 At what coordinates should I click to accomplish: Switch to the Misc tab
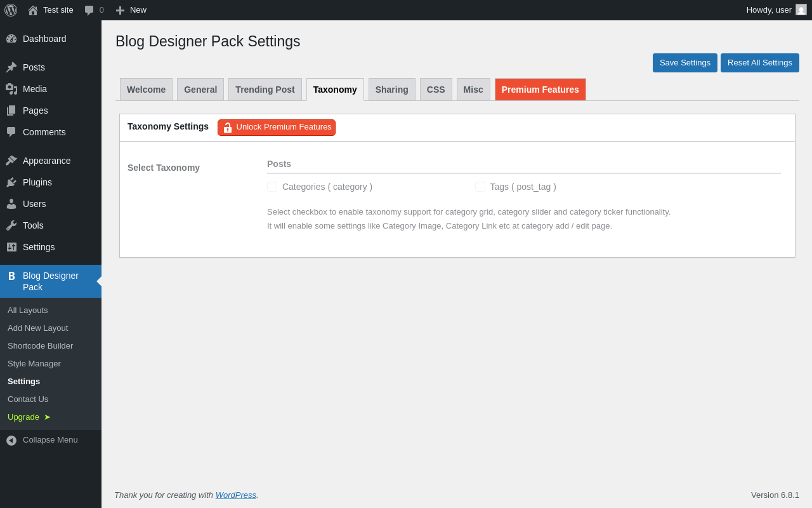[473, 90]
